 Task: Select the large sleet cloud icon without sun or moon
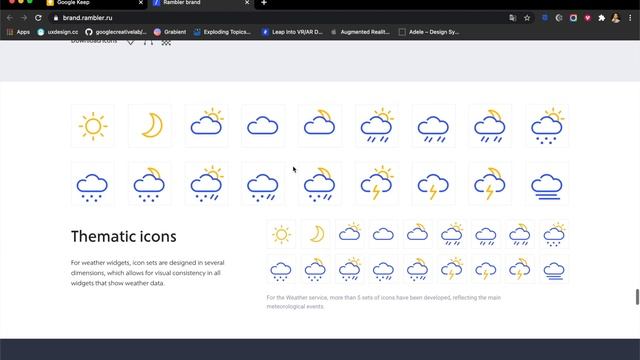(263, 188)
